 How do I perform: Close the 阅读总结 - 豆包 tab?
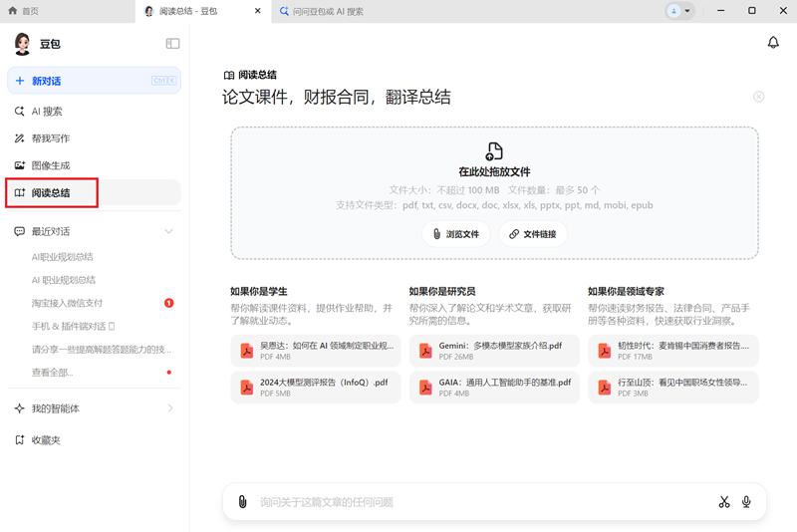(x=258, y=11)
